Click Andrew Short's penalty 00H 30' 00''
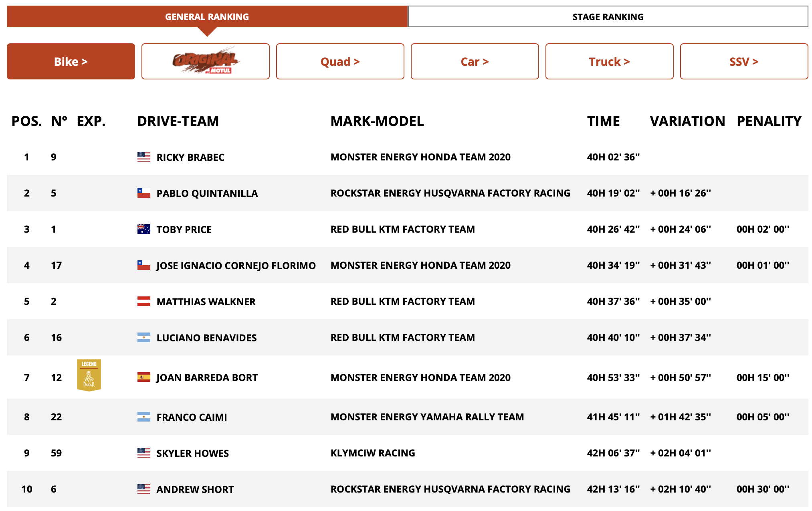Viewport: 812px width, 511px height. click(x=763, y=489)
